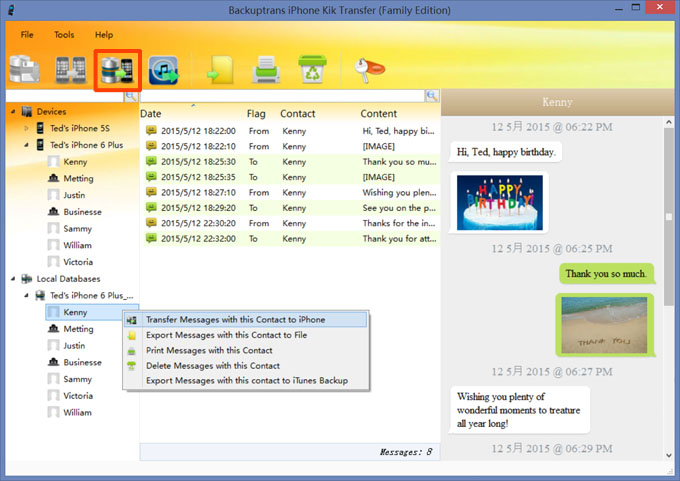The image size is (680, 481).
Task: Select Kenny under Local Databases
Action: pyautogui.click(x=75, y=312)
